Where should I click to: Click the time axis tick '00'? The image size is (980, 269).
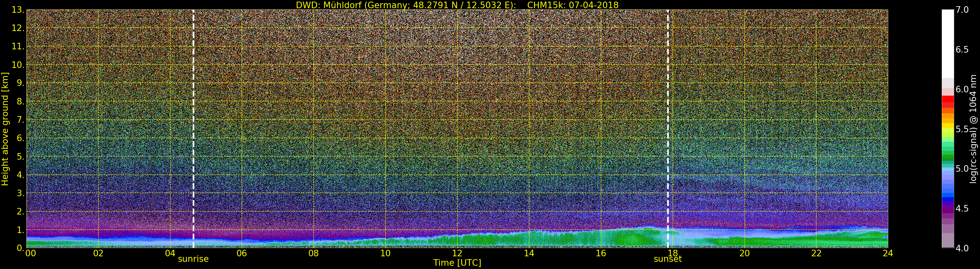click(x=30, y=253)
